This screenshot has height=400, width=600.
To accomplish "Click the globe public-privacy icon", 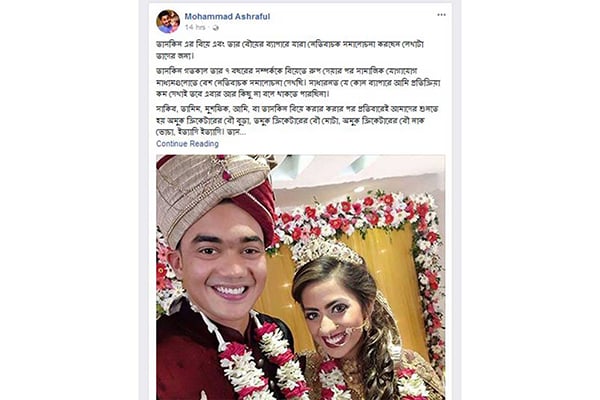I will (x=215, y=28).
